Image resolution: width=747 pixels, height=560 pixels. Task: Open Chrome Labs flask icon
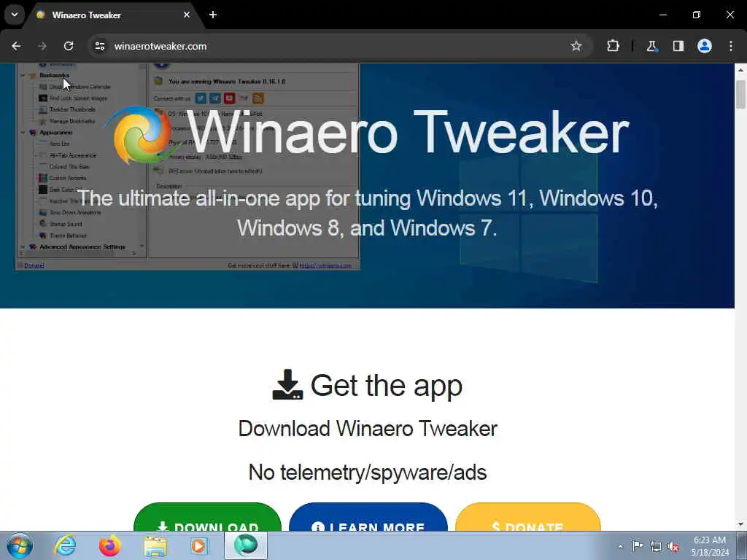651,46
